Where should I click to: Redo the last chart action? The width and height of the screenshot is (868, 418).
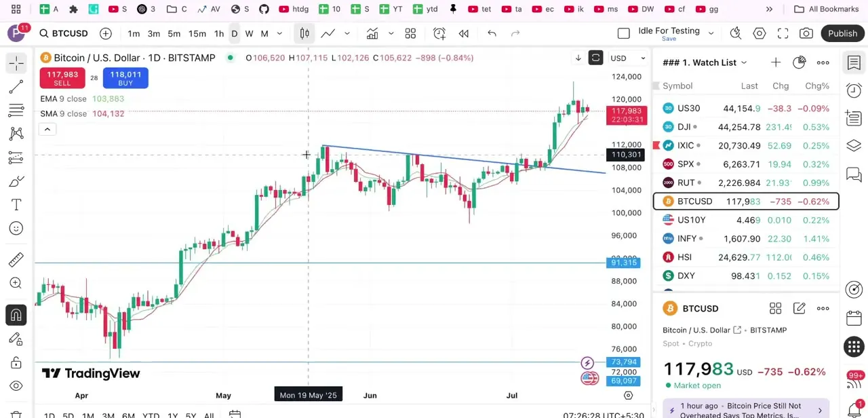tap(515, 33)
